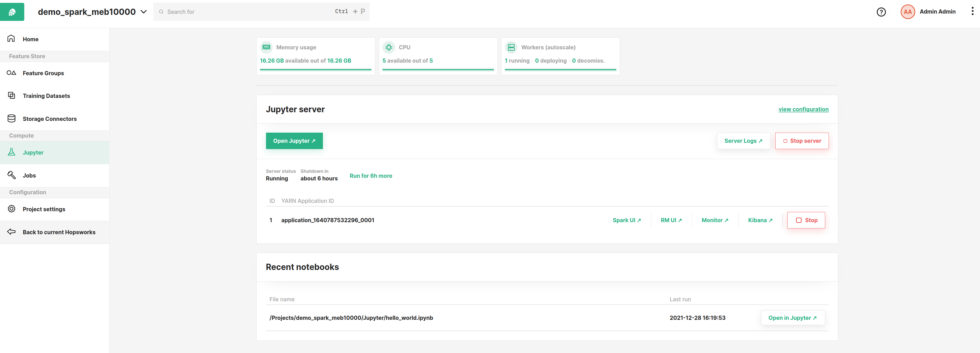The width and height of the screenshot is (980, 353).
Task: Click the Jupyter flask icon
Action: click(x=11, y=152)
